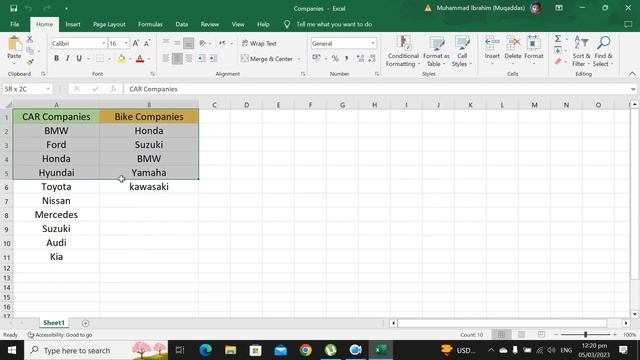This screenshot has width=640, height=360.
Task: Click the Comma Style icon
Action: click(347, 58)
